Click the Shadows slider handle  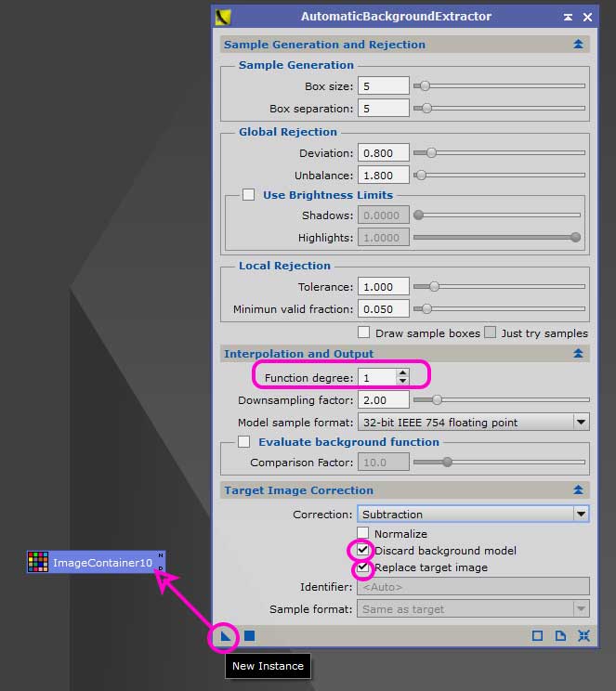point(418,215)
